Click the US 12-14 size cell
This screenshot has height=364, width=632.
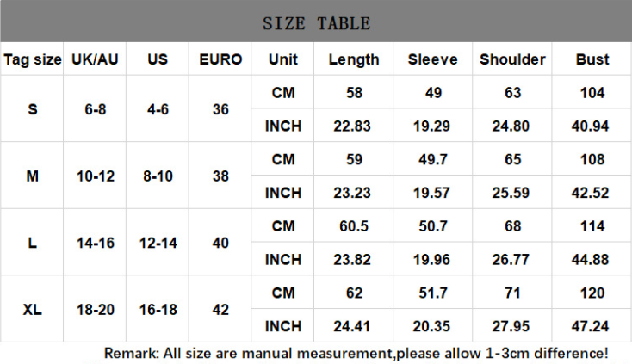click(158, 243)
